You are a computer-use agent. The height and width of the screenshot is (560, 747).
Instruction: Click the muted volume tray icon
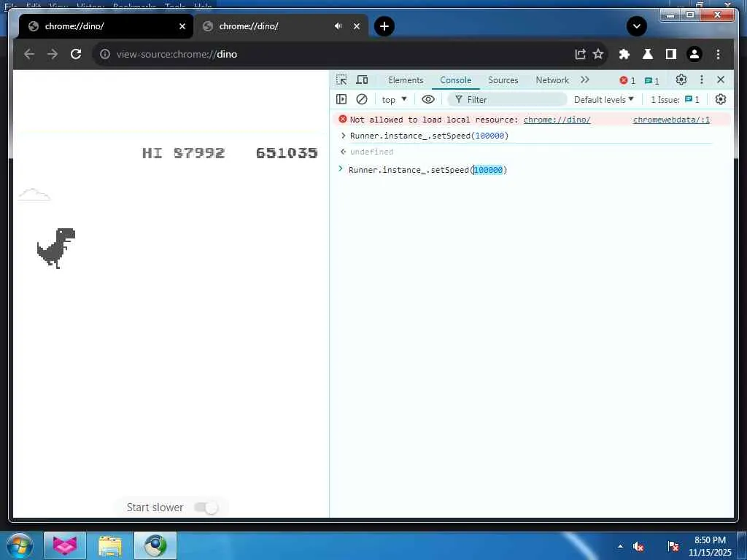(x=639, y=546)
